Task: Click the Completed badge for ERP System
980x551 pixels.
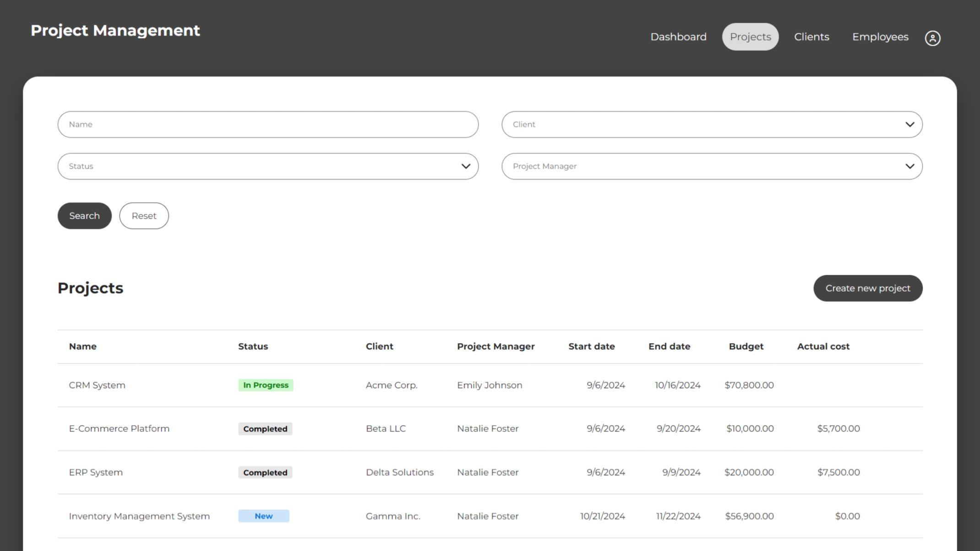Action: click(x=265, y=472)
